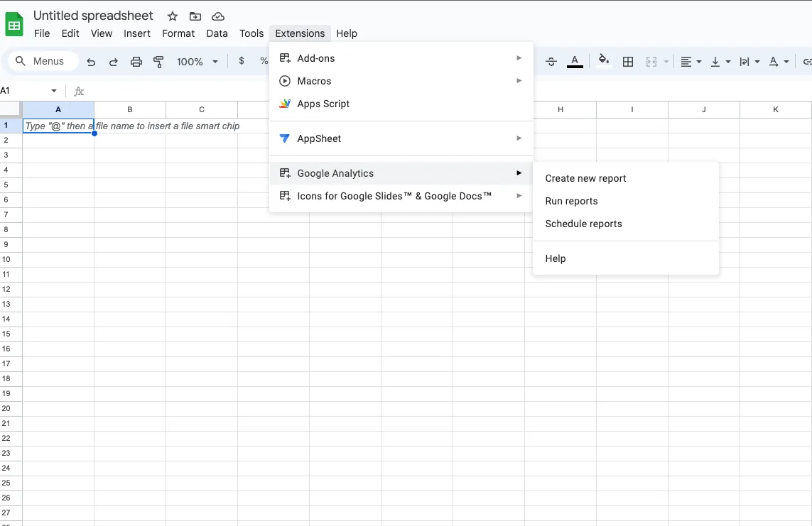Screen dimensions: 812x526
Task: Choose Run reports
Action: 626,201
